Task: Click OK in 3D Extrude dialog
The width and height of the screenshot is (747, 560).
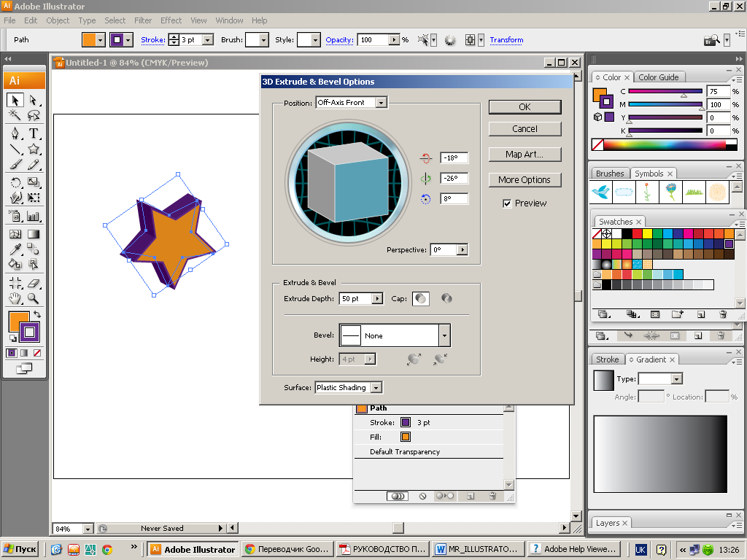Action: (525, 107)
